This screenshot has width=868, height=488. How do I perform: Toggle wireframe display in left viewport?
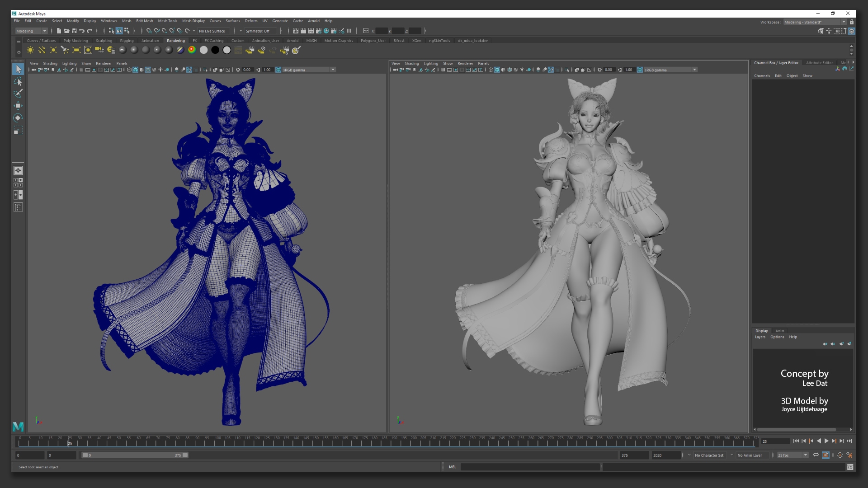pyautogui.click(x=129, y=70)
